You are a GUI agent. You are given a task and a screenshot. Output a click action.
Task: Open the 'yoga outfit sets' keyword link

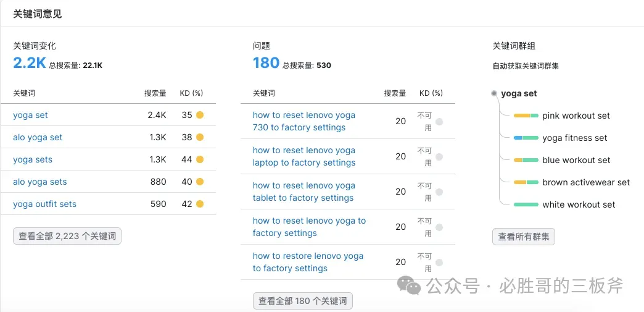tap(45, 204)
